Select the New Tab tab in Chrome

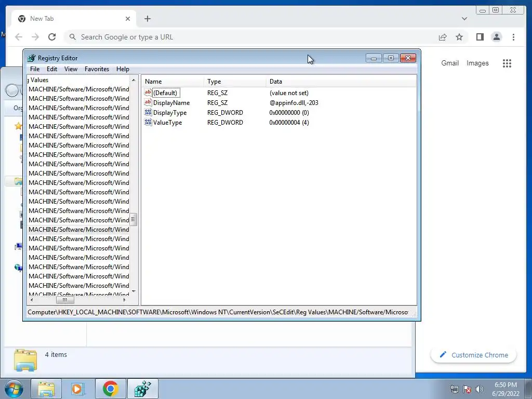point(74,19)
